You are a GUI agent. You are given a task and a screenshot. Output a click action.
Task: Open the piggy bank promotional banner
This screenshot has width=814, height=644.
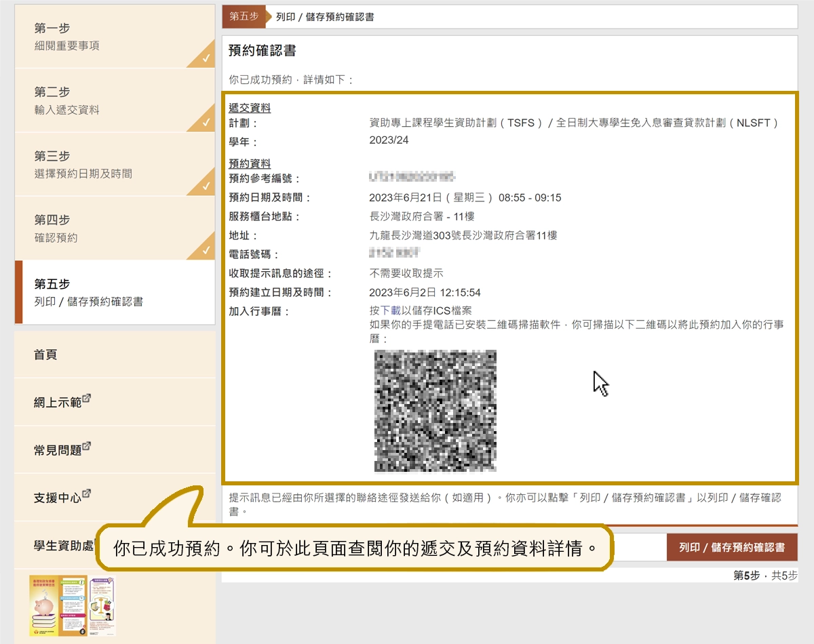(x=73, y=605)
